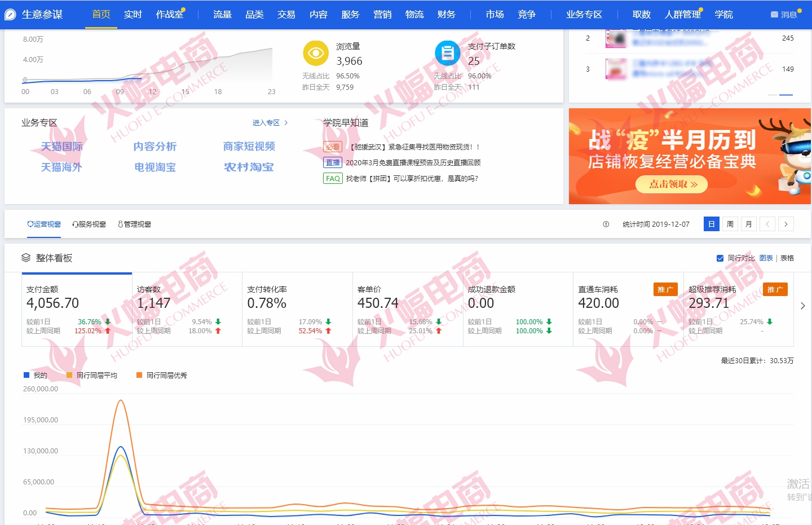Click the 生意参谋 logo icon
This screenshot has width=812, height=525.
tap(10, 14)
